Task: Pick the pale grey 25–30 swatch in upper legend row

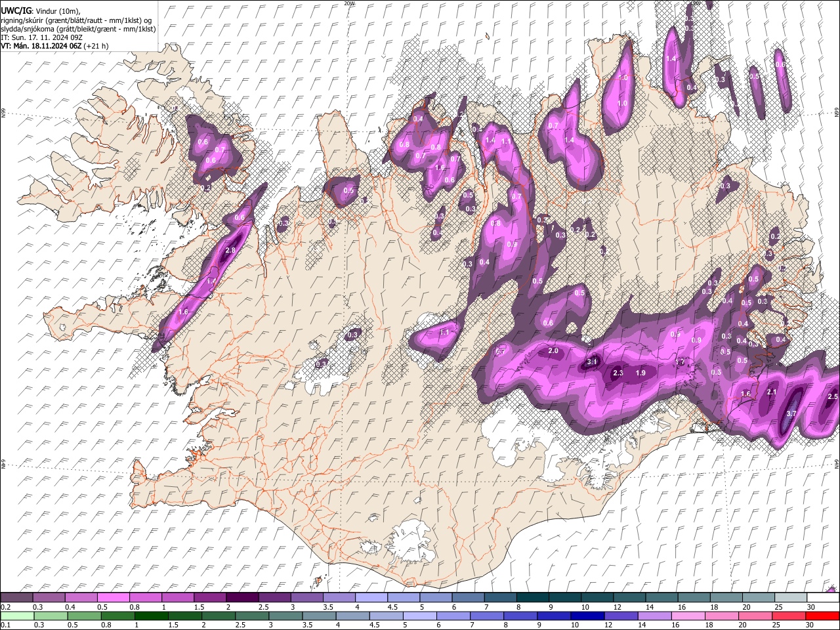Action: tap(790, 598)
